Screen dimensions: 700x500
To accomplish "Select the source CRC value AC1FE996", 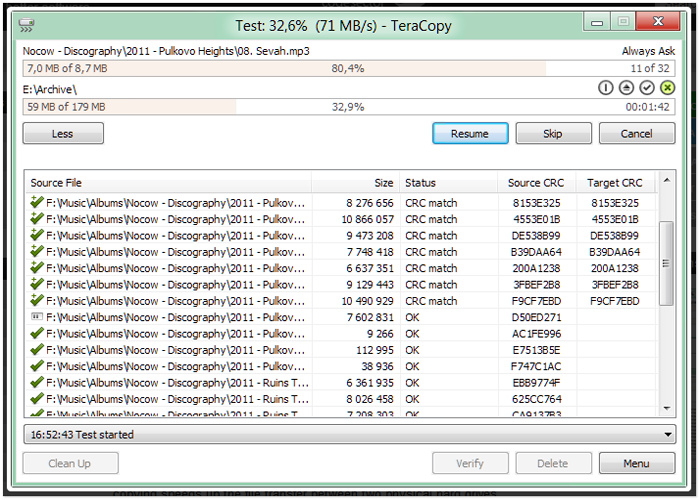I will coord(536,334).
